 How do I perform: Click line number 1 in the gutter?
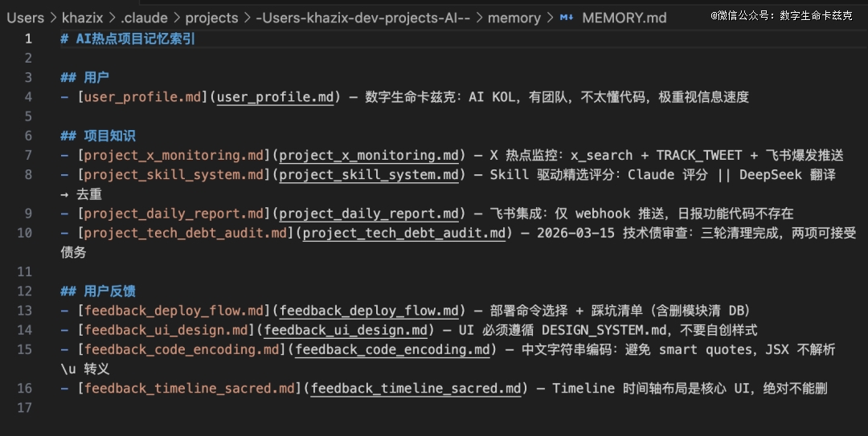(28, 39)
